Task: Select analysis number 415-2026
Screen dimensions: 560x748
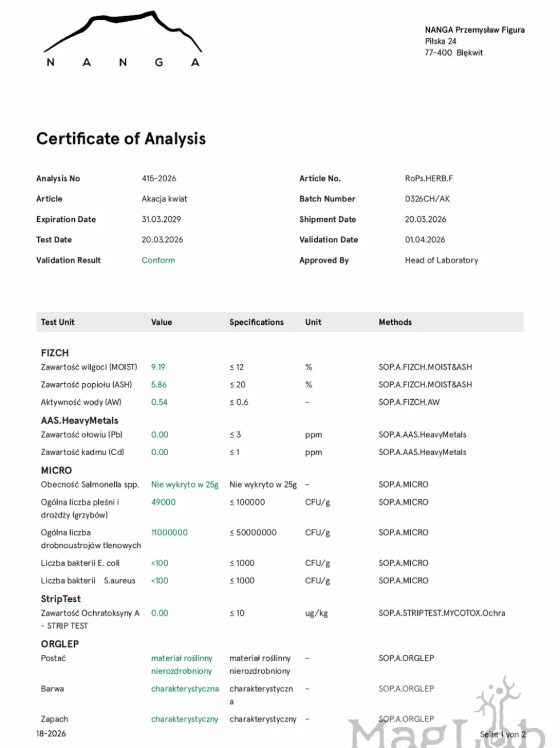Action: (x=159, y=178)
